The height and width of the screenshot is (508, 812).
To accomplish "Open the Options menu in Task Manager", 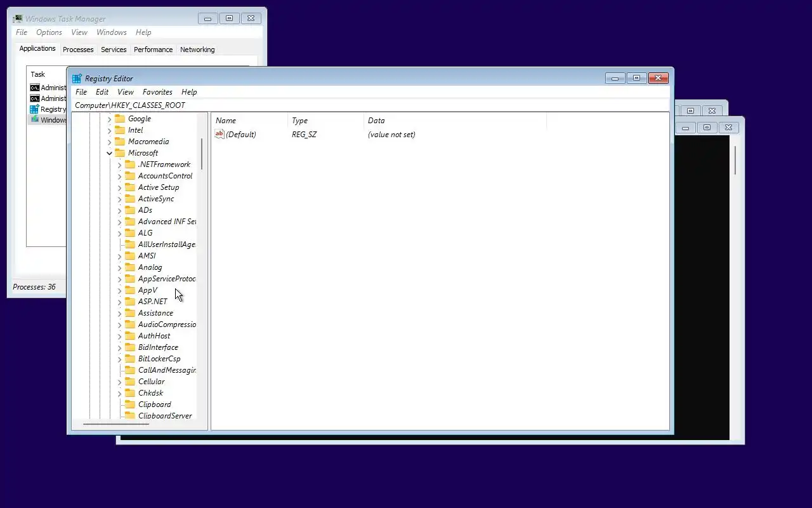I will 49,32.
